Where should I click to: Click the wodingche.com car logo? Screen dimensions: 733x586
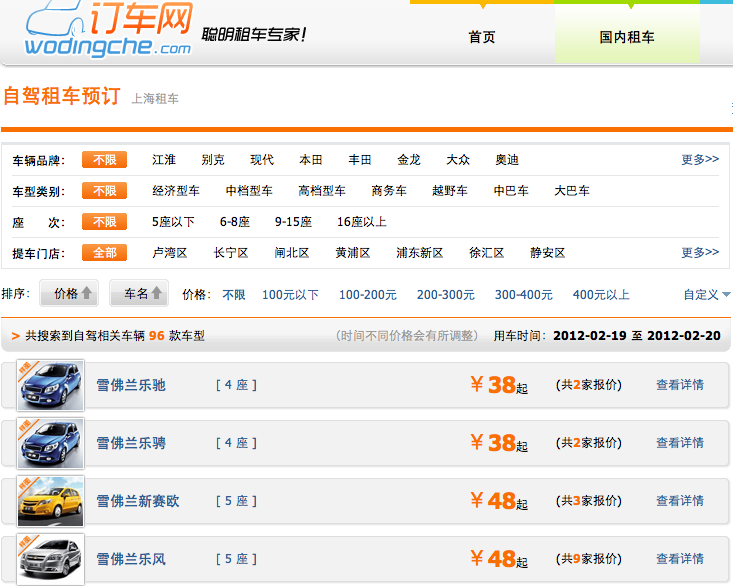click(x=108, y=29)
